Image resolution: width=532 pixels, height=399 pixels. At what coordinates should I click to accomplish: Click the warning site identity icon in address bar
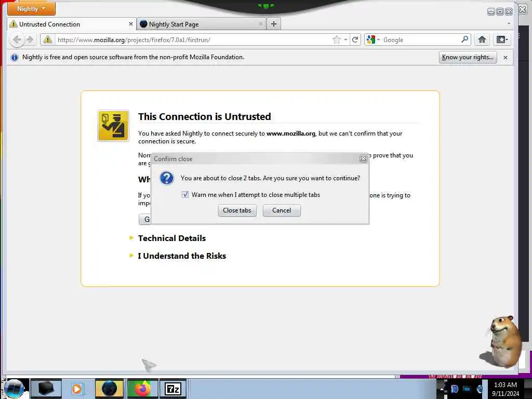(x=48, y=39)
